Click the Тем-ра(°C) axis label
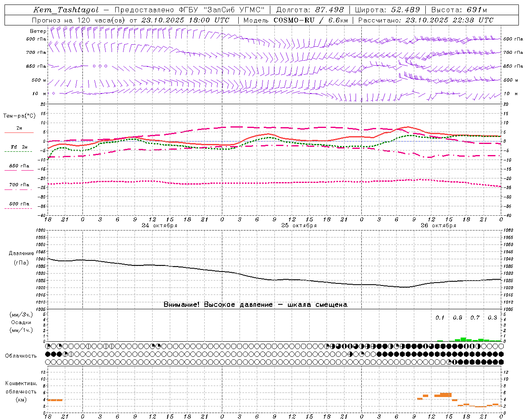The height and width of the screenshot is (420, 525). [19, 116]
